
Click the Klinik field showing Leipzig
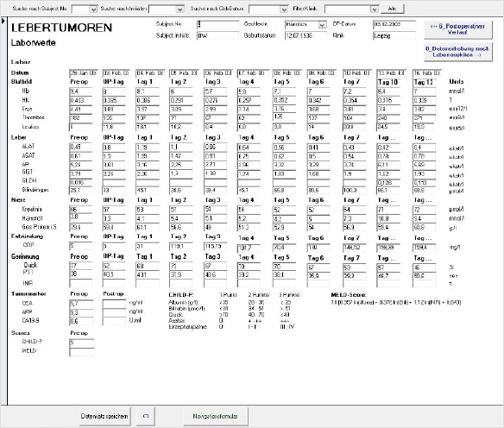(x=394, y=35)
